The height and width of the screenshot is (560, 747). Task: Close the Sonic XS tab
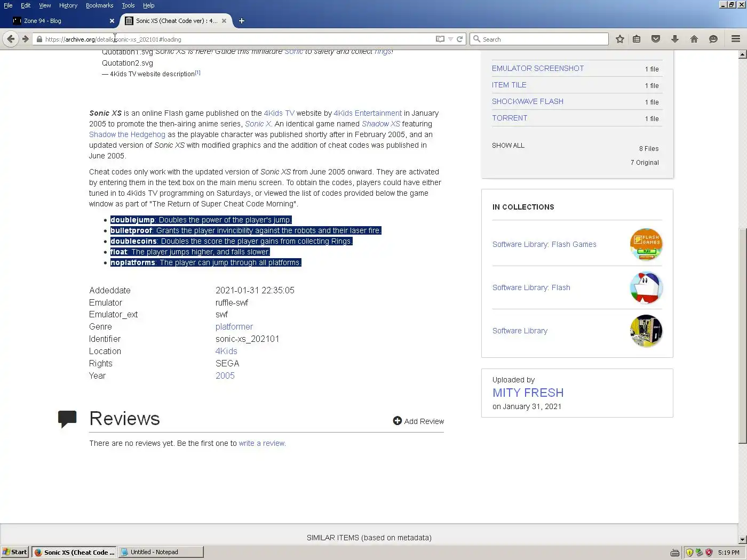(224, 21)
